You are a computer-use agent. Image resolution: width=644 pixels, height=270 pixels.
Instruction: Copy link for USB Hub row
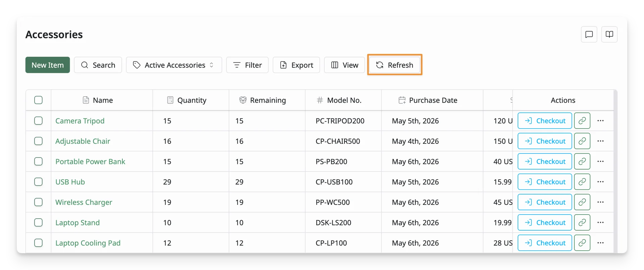[x=582, y=182]
